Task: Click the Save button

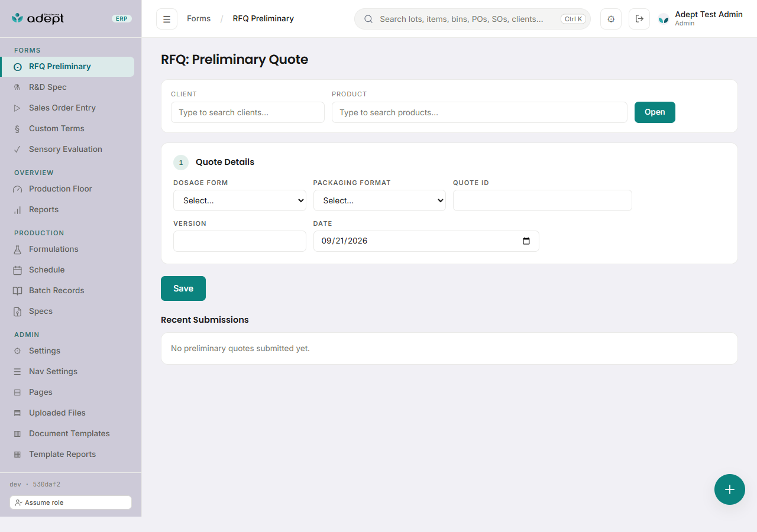Action: [x=183, y=288]
